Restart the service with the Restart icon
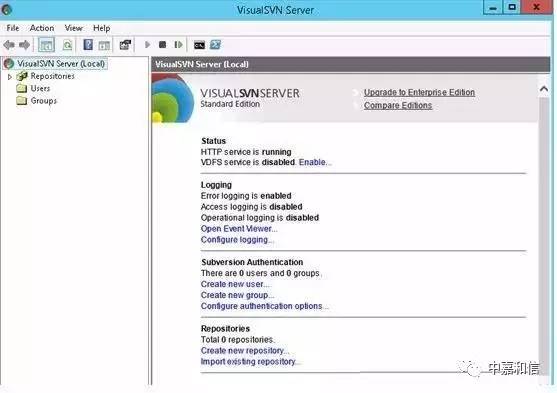The width and height of the screenshot is (557, 393). pyautogui.click(x=178, y=45)
